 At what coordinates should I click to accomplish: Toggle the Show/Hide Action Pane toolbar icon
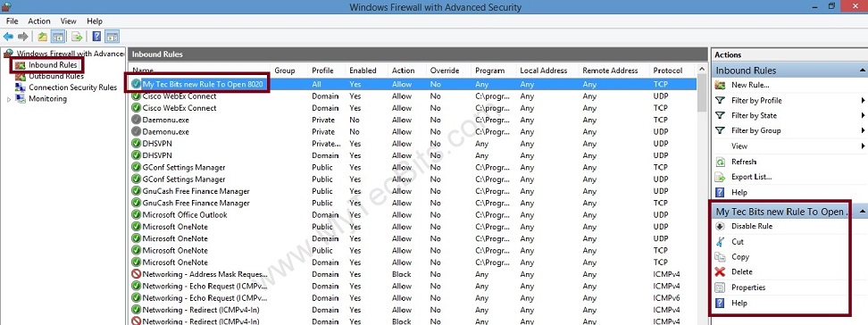[112, 37]
